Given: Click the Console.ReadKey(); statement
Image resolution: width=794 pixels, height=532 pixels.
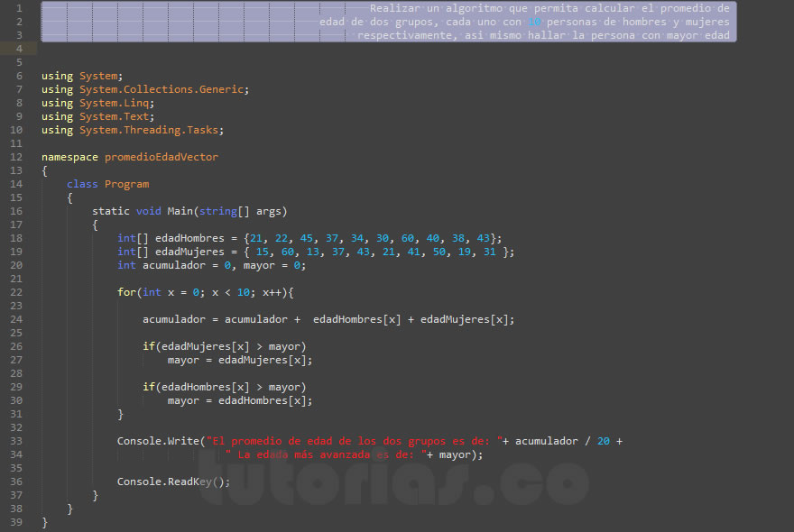Looking at the screenshot, I should click(x=171, y=481).
